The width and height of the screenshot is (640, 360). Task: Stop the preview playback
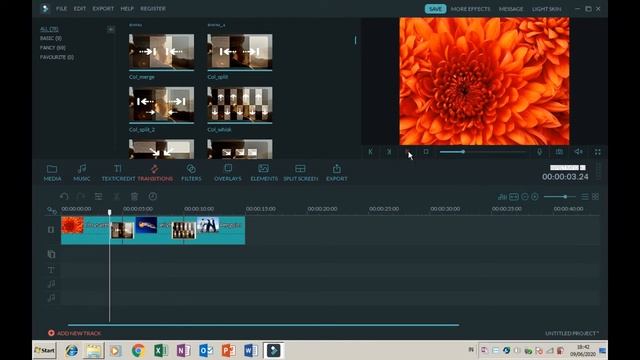click(426, 152)
